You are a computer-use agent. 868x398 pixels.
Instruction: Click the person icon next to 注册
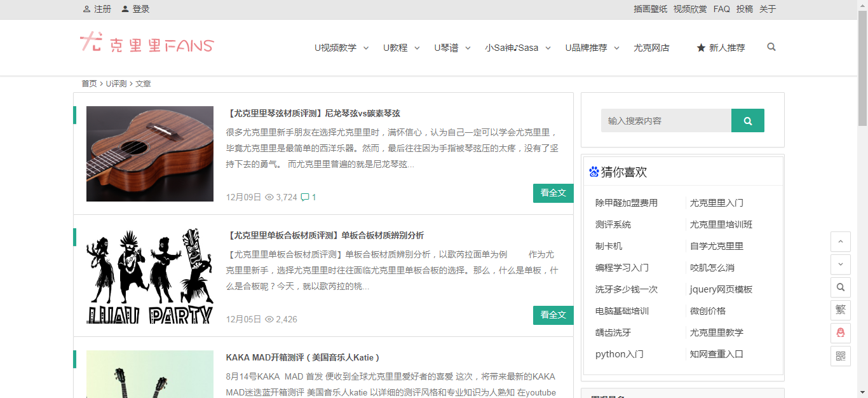click(86, 9)
